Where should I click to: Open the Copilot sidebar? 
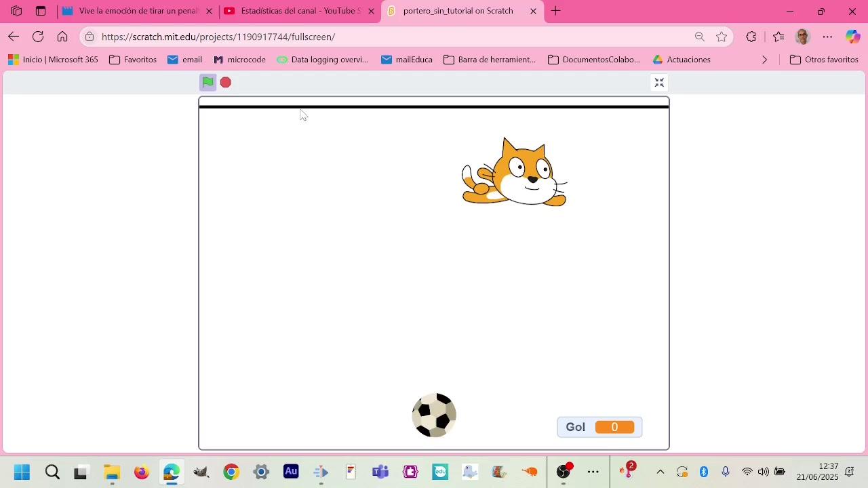click(852, 37)
